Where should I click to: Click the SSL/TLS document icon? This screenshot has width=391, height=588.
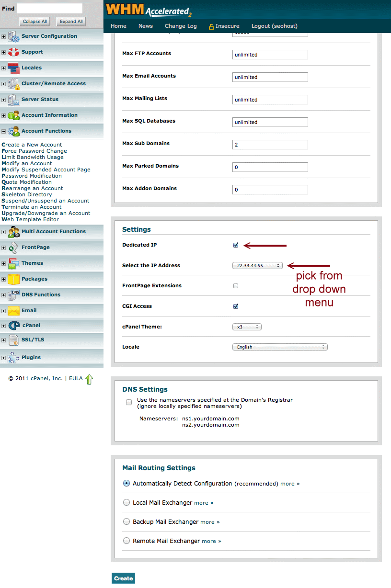click(13, 340)
